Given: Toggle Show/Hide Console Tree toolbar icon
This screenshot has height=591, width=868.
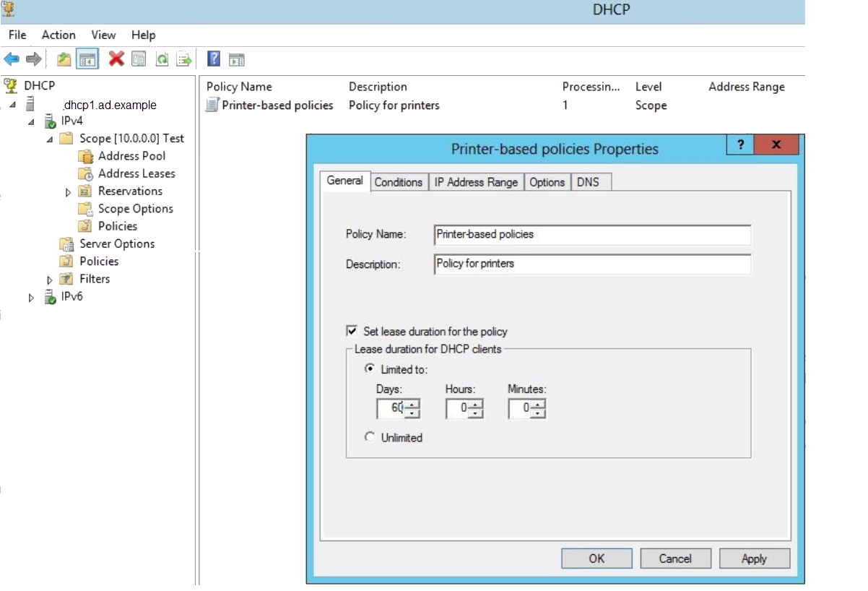Looking at the screenshot, I should [87, 59].
